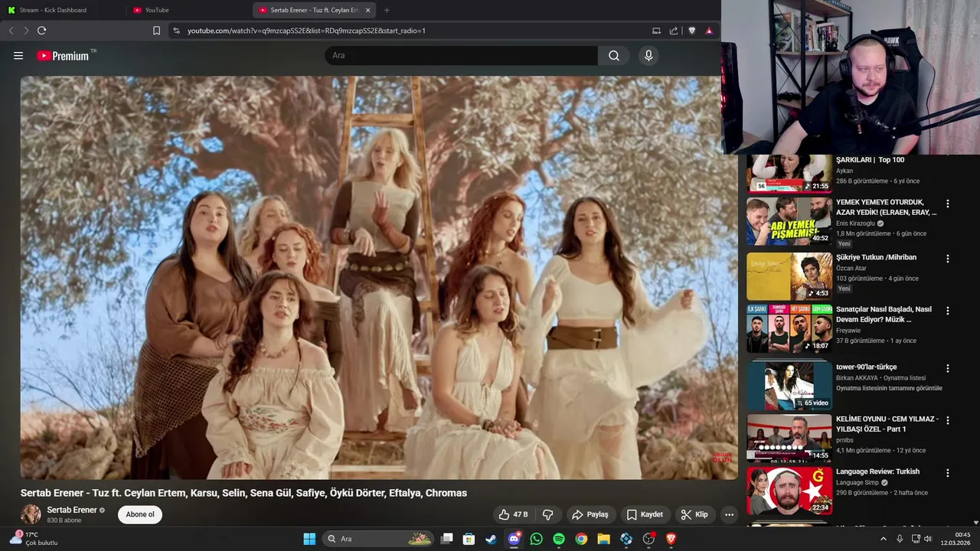Open the ŞARKILARI Top 100 thumbnail

(789, 173)
